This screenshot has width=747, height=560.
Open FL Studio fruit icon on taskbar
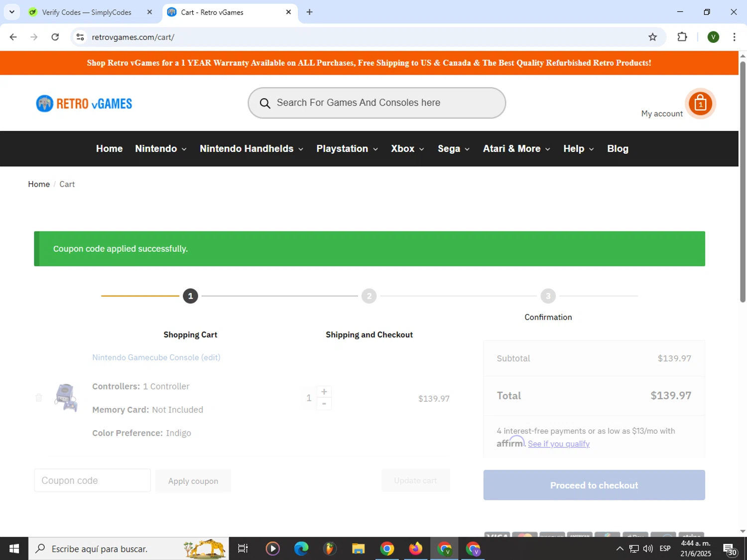point(330,549)
